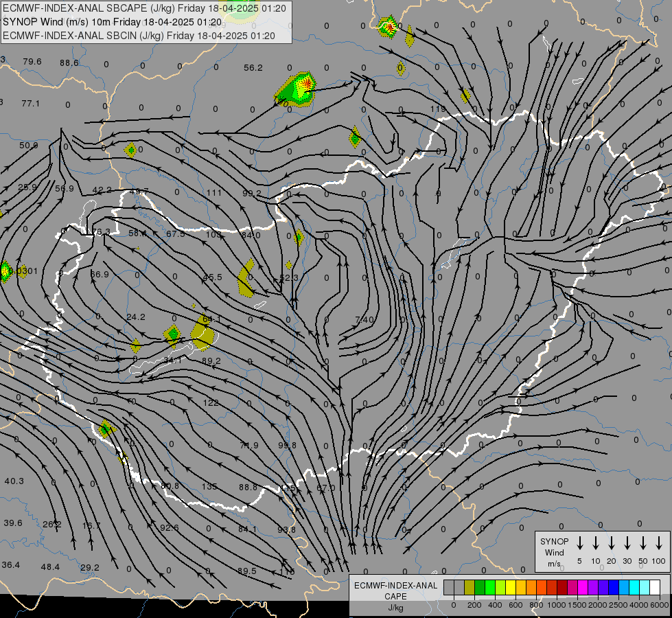Click the 111 value on the map

(214, 192)
